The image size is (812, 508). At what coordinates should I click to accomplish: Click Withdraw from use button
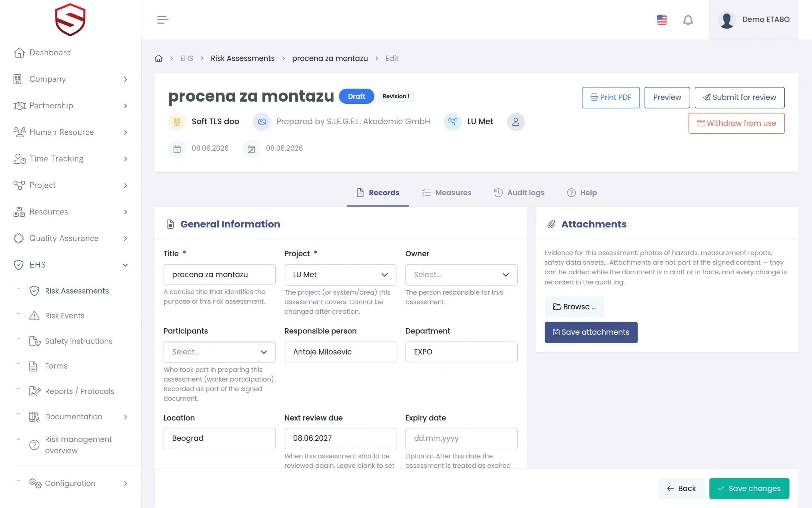click(x=737, y=123)
